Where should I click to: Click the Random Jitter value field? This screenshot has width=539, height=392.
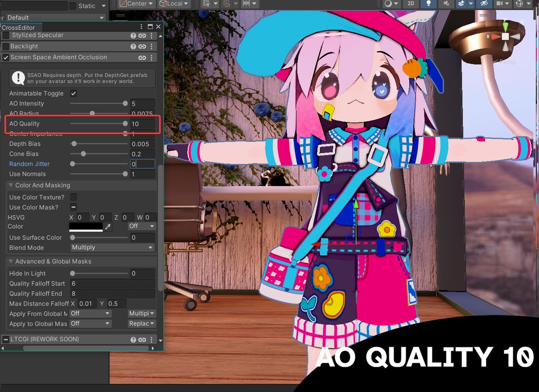142,164
